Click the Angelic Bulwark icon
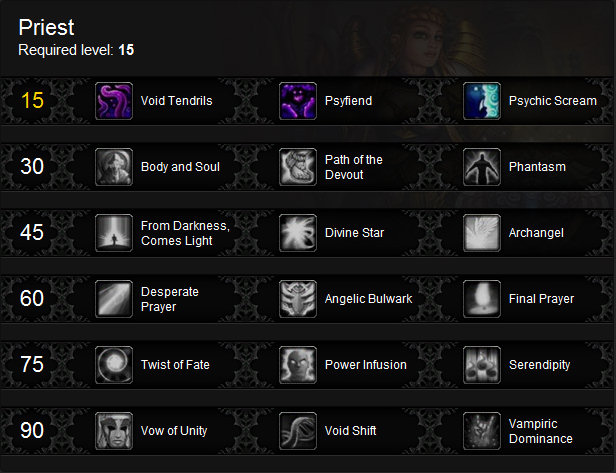The height and width of the screenshot is (473, 616). (298, 299)
